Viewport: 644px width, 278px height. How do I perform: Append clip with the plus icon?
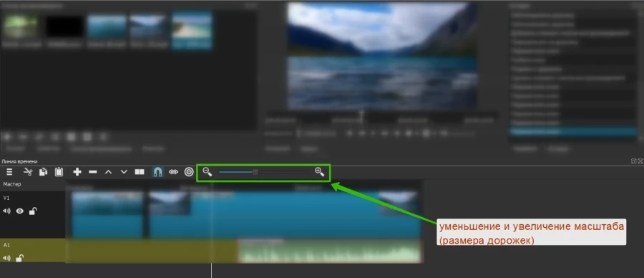point(77,172)
